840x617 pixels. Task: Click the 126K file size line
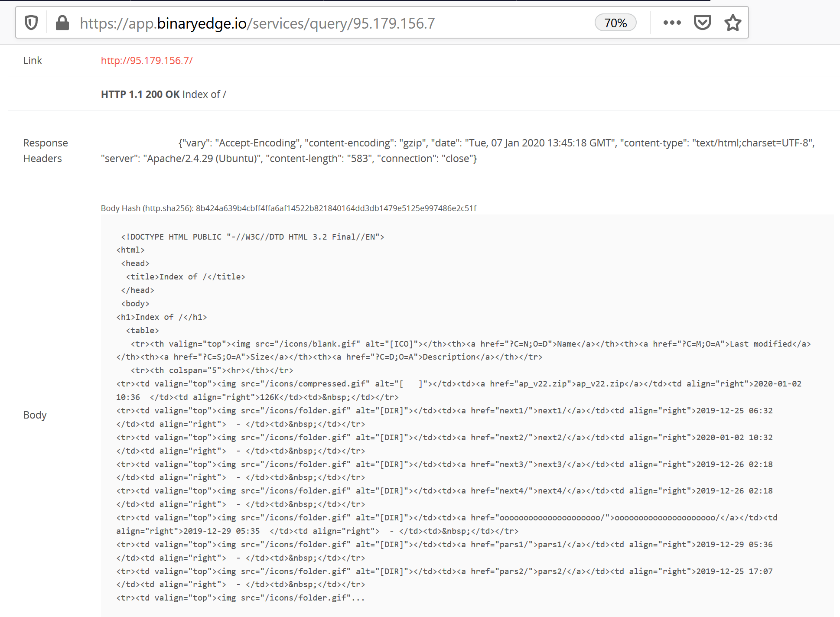coord(257,397)
